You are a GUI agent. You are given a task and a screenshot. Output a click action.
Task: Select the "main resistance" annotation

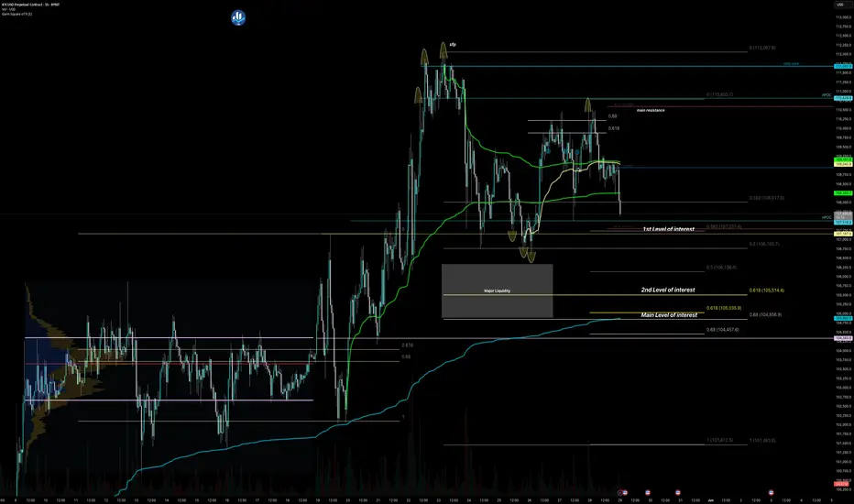click(651, 110)
